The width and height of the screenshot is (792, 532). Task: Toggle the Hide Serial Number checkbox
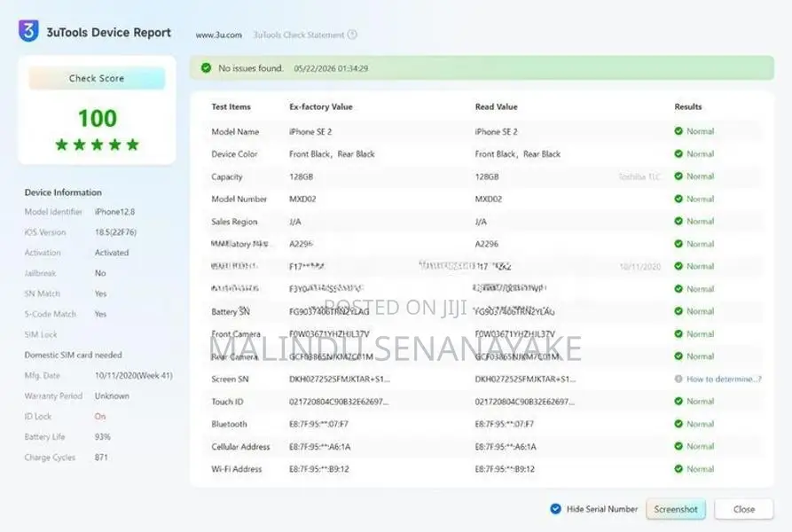555,509
